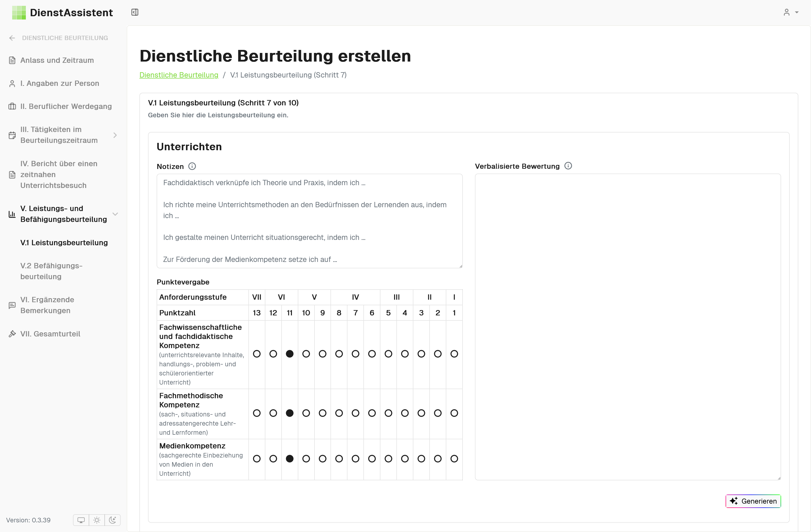Click the back arrow next to Dienstliche Beurteilung
Viewport: 811px width, 532px height.
coord(12,38)
